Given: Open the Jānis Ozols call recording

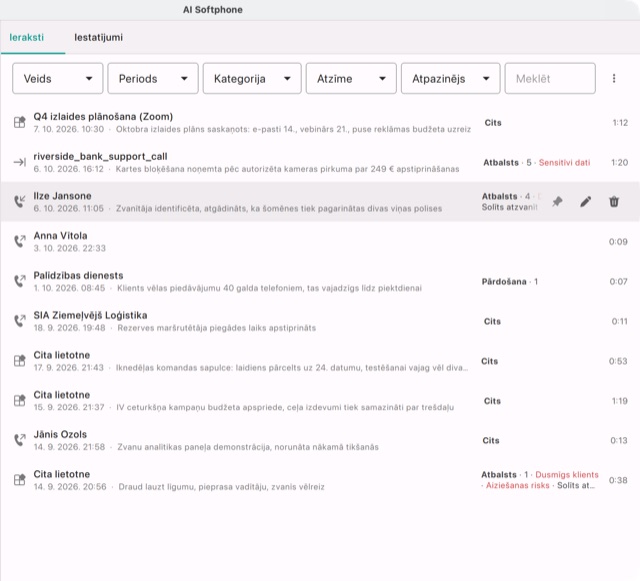Looking at the screenshot, I should 320,440.
